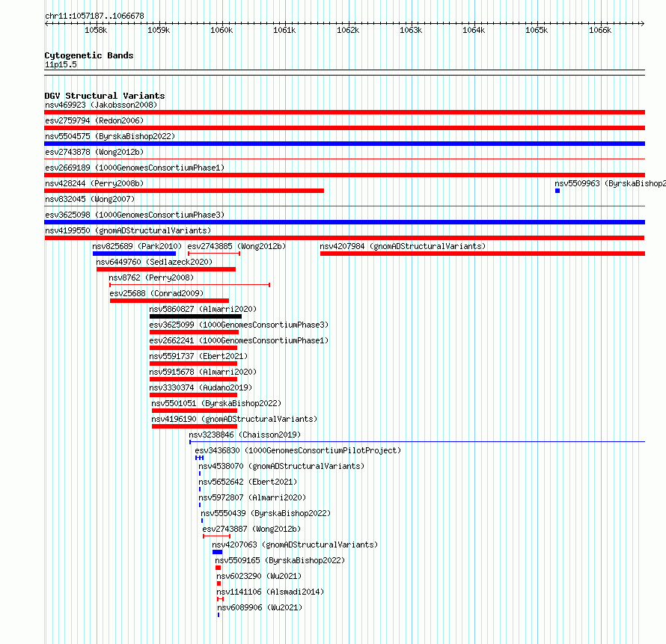
Task: Select nsv5509963 variant label near 1065k
Action: click(610, 183)
